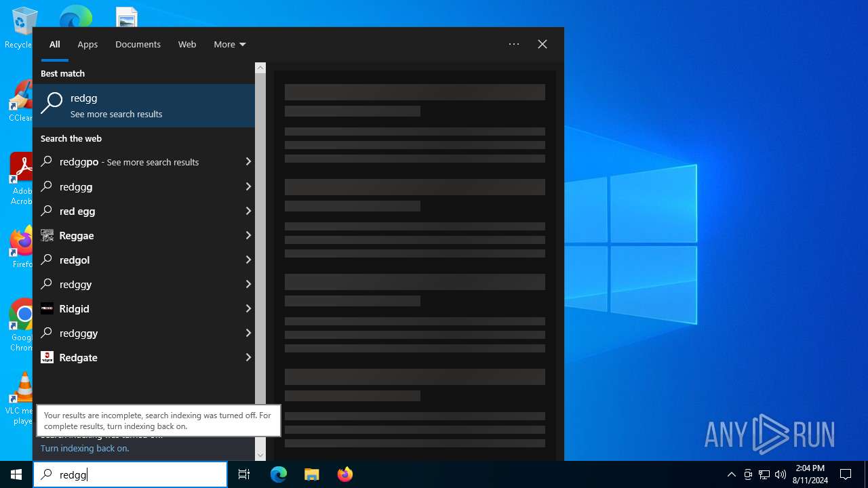Expand the redggg suggestion arrow
868x488 pixels.
248,186
